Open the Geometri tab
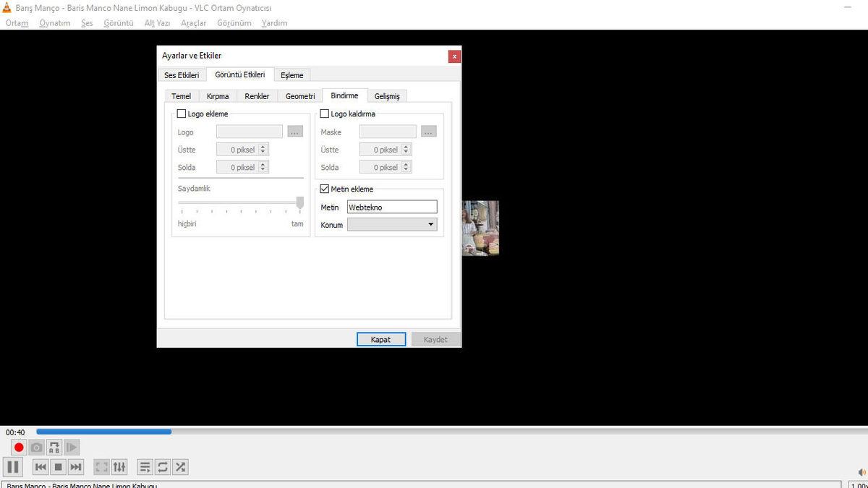Viewport: 868px width, 488px height. tap(299, 95)
